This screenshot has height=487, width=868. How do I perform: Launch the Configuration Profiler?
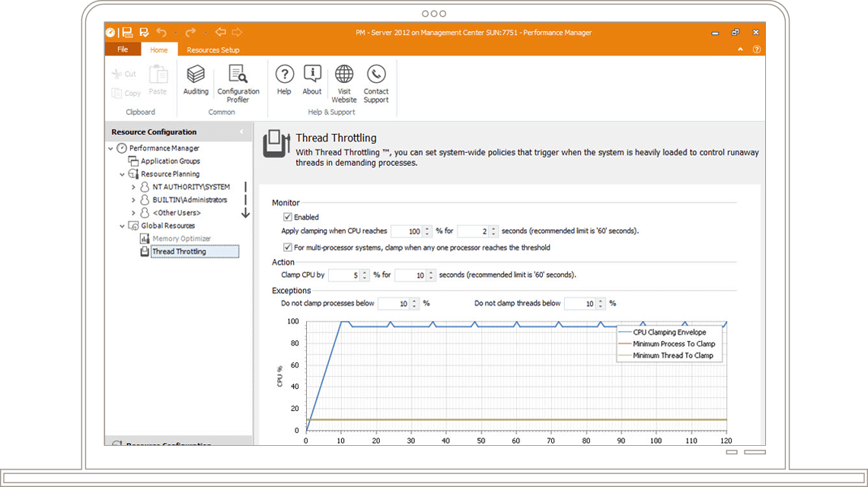coord(238,84)
